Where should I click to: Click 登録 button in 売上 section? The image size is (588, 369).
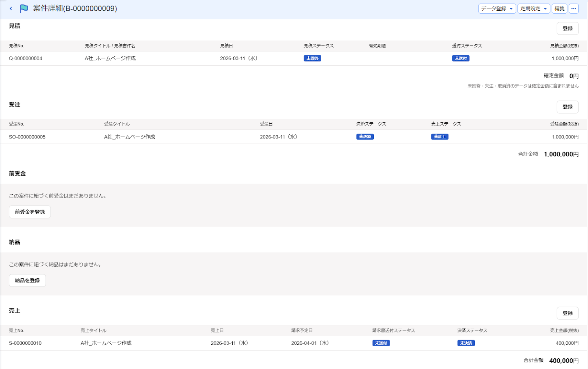(x=567, y=313)
